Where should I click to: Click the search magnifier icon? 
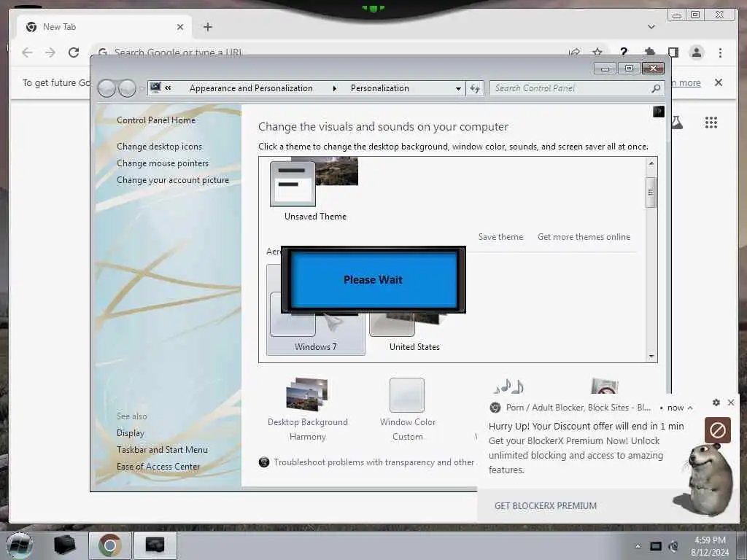[656, 88]
